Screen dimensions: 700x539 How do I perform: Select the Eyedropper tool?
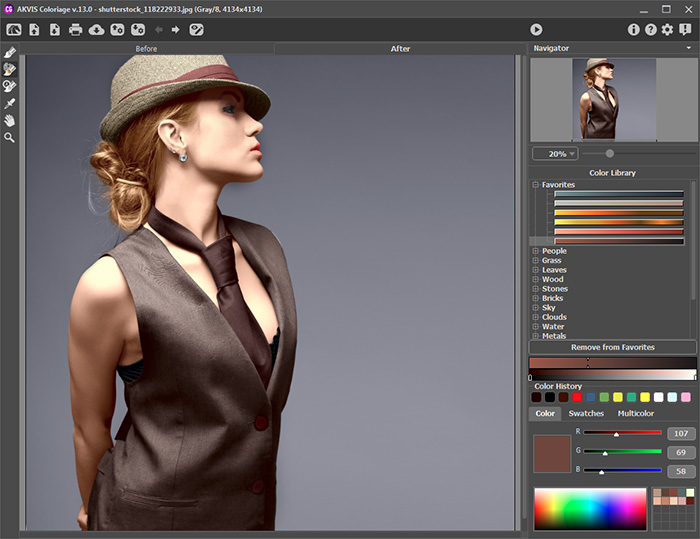(x=10, y=103)
